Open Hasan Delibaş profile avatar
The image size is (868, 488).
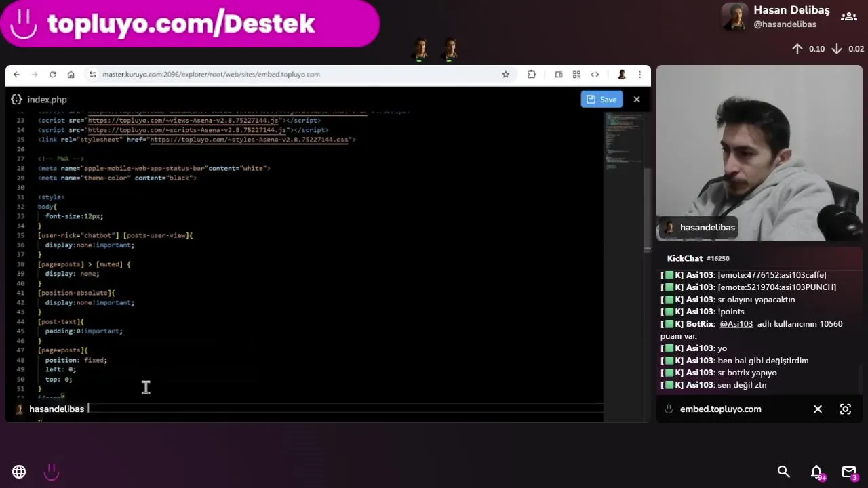[x=734, y=17]
